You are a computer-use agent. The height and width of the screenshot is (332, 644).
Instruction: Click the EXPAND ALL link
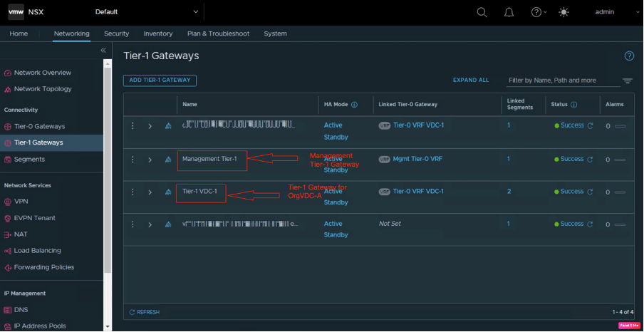[471, 81]
